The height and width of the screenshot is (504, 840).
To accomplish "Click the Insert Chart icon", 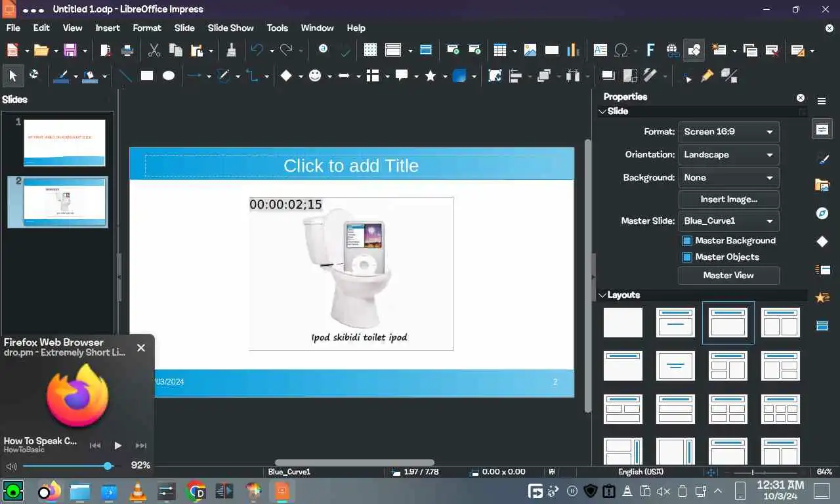I will 573,50.
